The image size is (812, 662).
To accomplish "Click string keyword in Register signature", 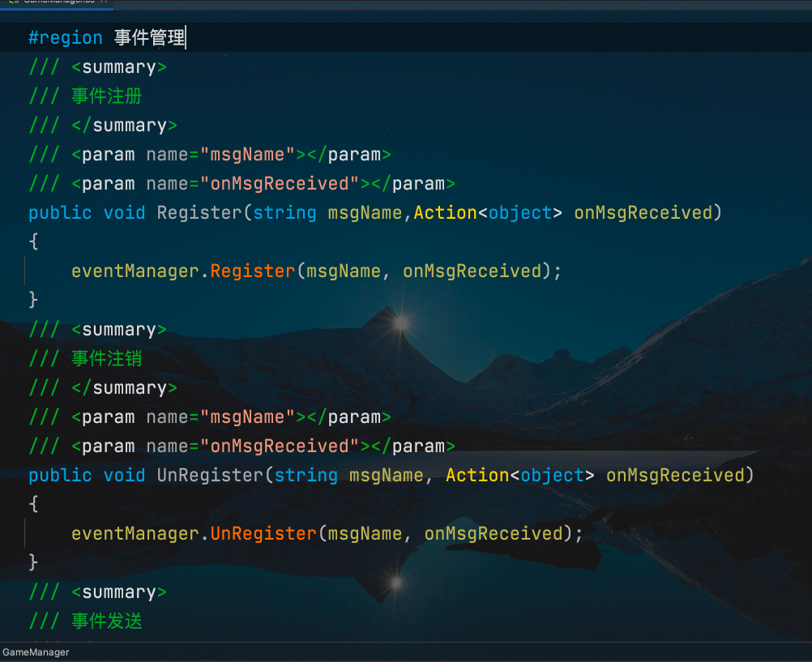I will [x=284, y=213].
